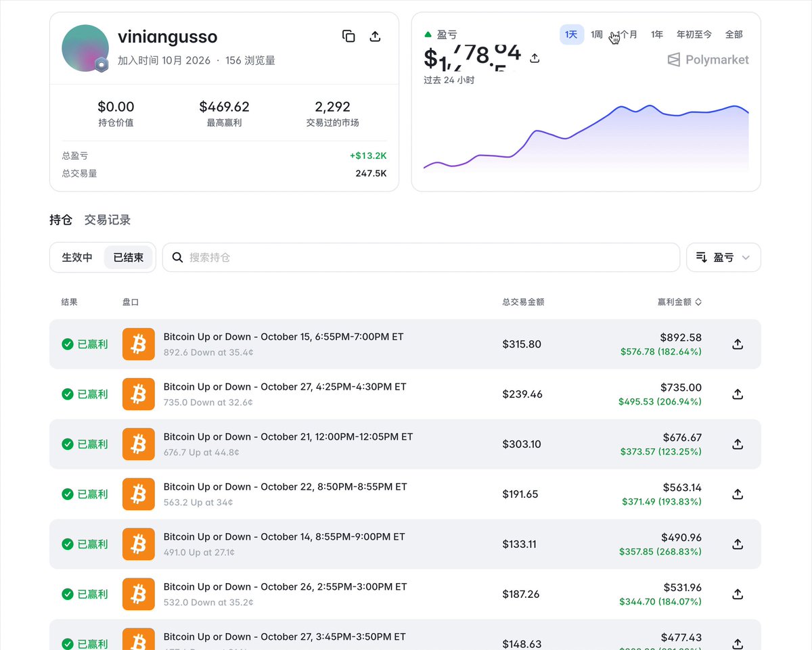The width and height of the screenshot is (812, 650).
Task: Click the badge icon on the avatar
Action: click(101, 64)
